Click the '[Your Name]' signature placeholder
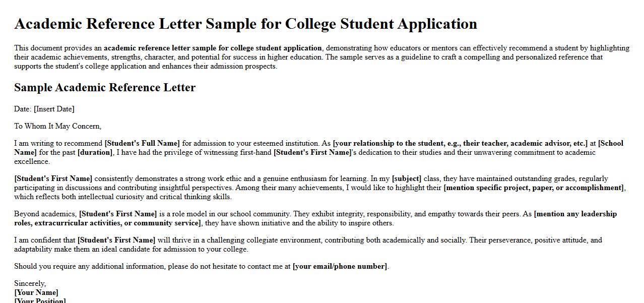Image resolution: width=644 pixels, height=303 pixels. click(36, 292)
